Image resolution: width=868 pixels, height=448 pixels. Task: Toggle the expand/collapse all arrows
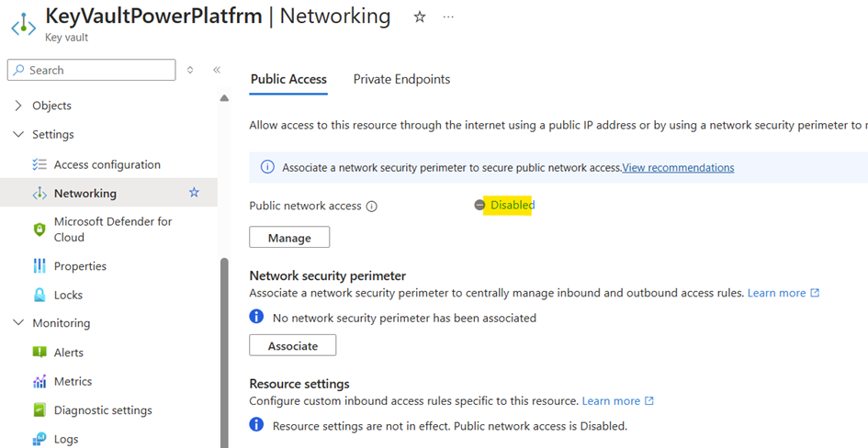pyautogui.click(x=190, y=71)
